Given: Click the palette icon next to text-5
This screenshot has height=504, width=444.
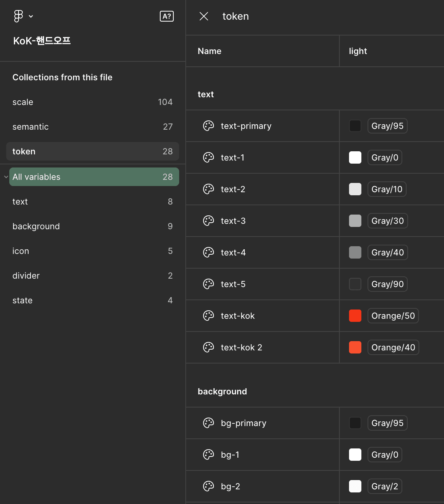Looking at the screenshot, I should tap(208, 284).
